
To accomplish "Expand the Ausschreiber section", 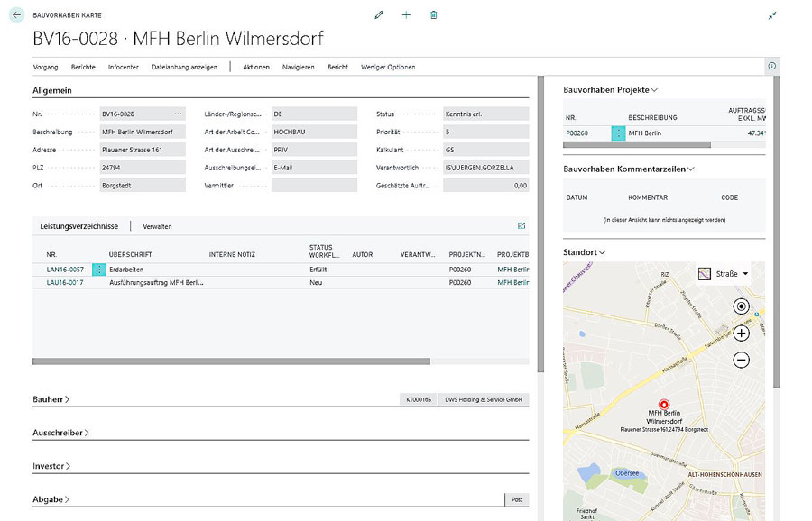I will coord(60,433).
